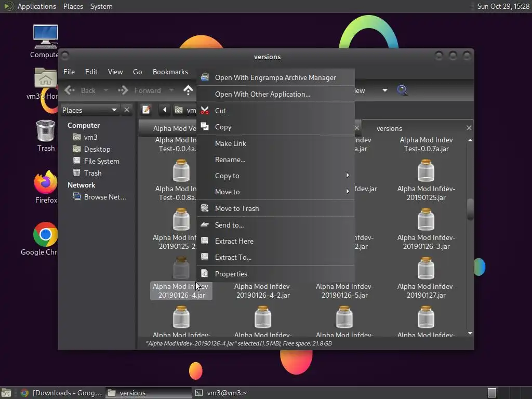Select Extract Here
532x399 pixels.
point(275,241)
